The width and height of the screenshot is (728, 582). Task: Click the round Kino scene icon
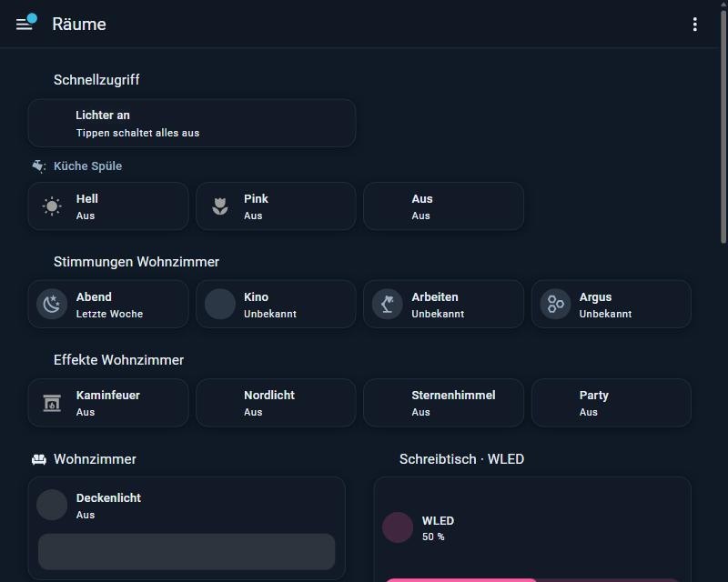point(220,305)
